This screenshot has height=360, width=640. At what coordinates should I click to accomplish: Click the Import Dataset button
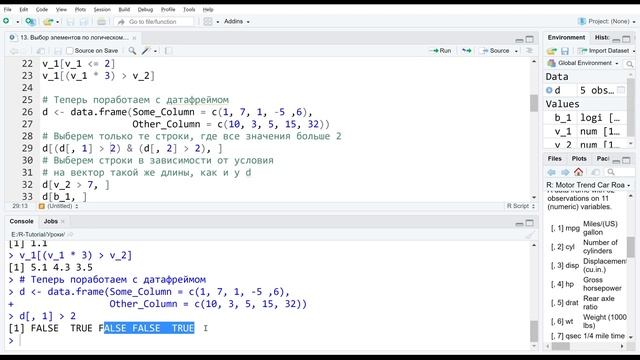606,51
